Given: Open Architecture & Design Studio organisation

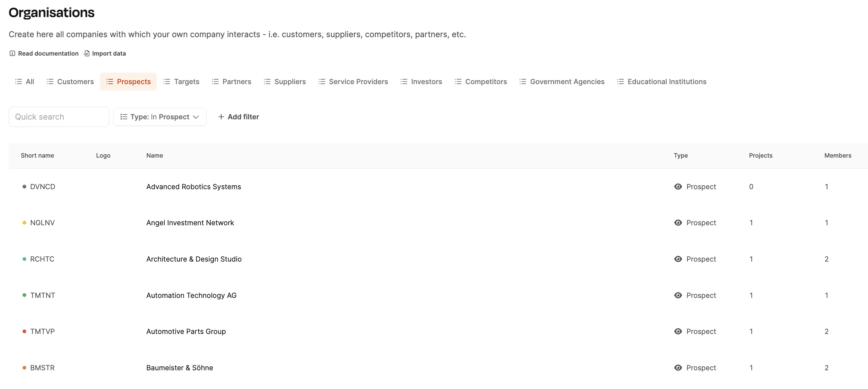Looking at the screenshot, I should (194, 259).
